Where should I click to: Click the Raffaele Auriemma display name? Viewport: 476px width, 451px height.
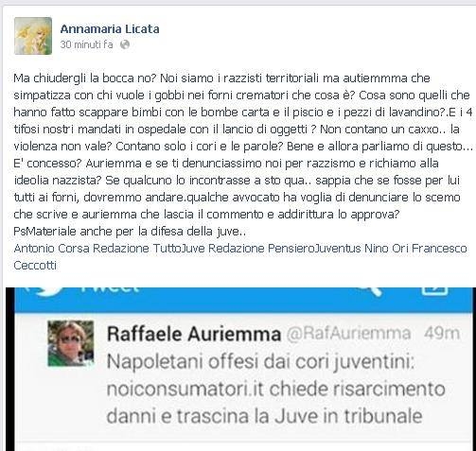pos(194,334)
